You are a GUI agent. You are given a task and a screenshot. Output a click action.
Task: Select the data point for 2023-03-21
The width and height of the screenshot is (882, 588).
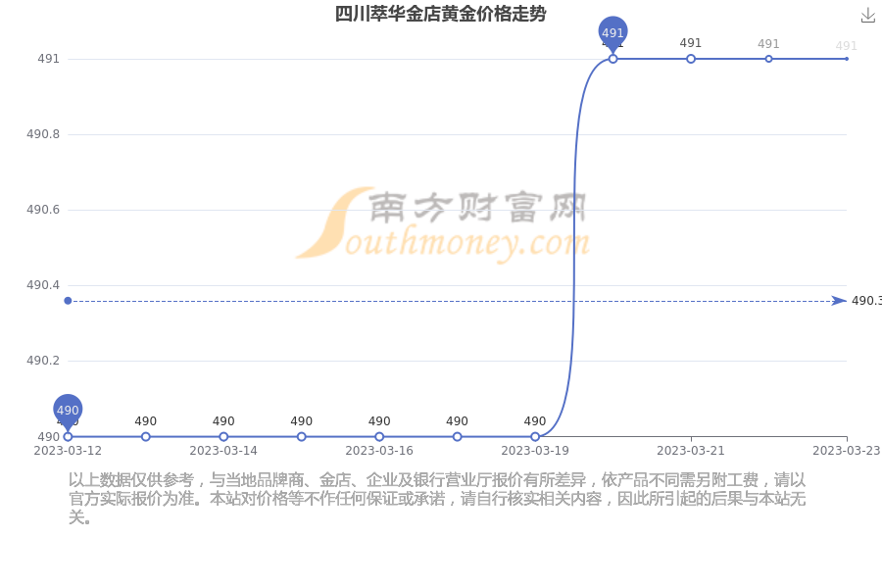pyautogui.click(x=691, y=59)
